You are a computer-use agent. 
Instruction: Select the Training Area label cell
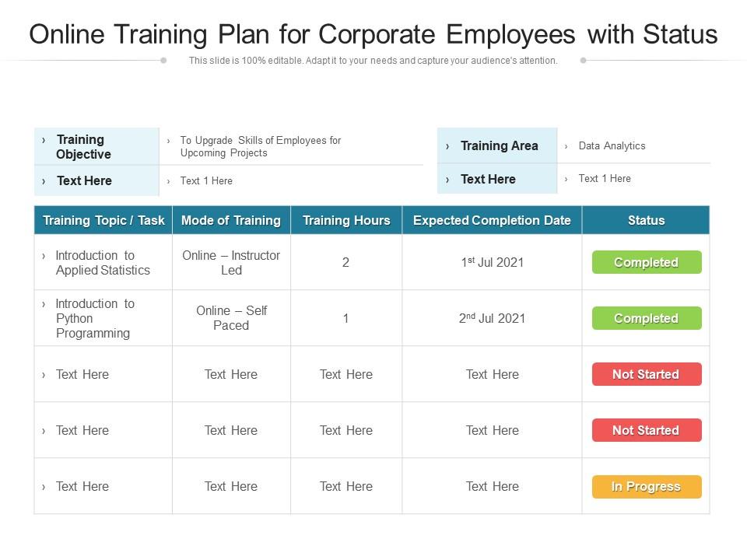pyautogui.click(x=498, y=145)
